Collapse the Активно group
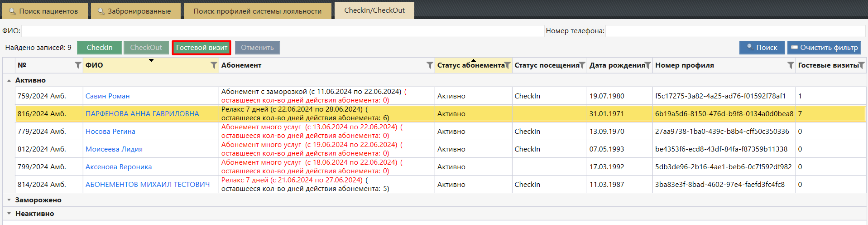The width and height of the screenshot is (868, 225). (x=9, y=80)
